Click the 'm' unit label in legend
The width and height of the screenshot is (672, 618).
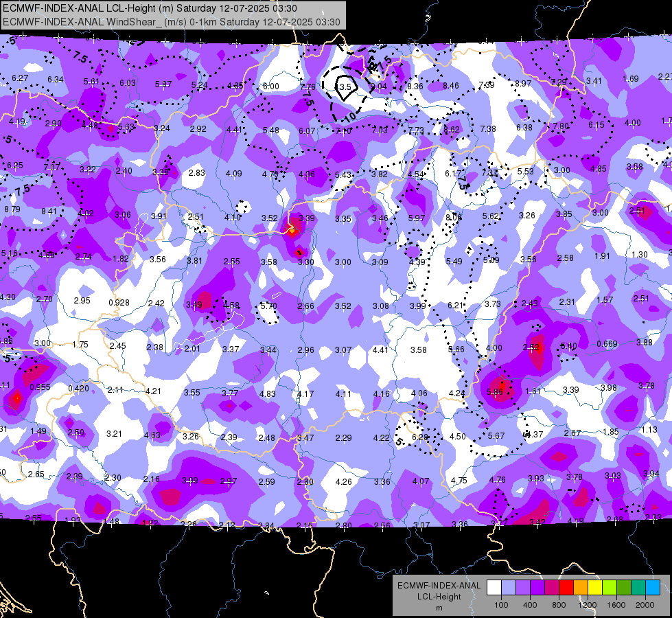(x=439, y=608)
